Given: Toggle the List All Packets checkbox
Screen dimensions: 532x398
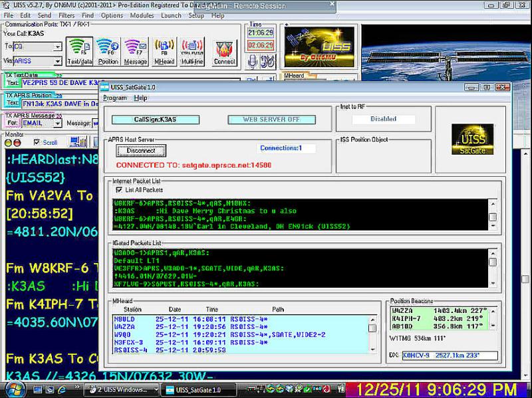Looking at the screenshot, I should coord(119,190).
